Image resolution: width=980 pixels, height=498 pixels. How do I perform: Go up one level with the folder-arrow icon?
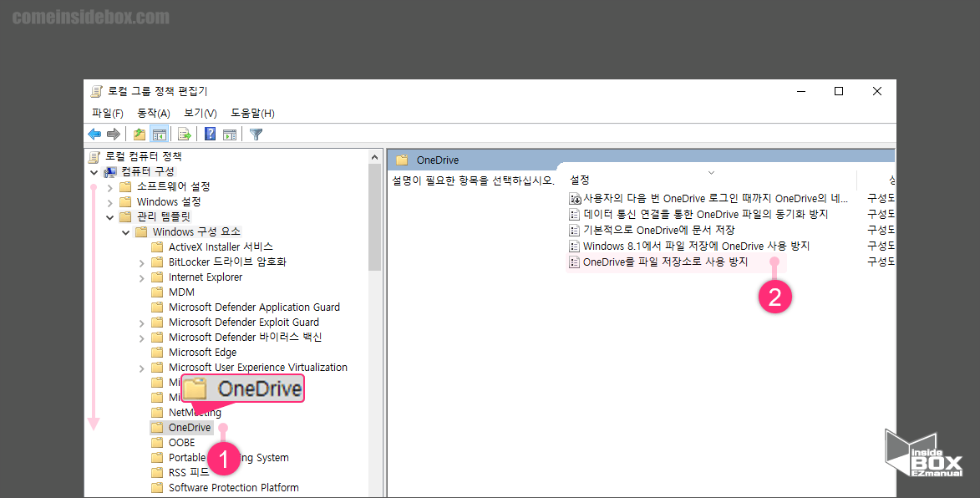click(140, 134)
